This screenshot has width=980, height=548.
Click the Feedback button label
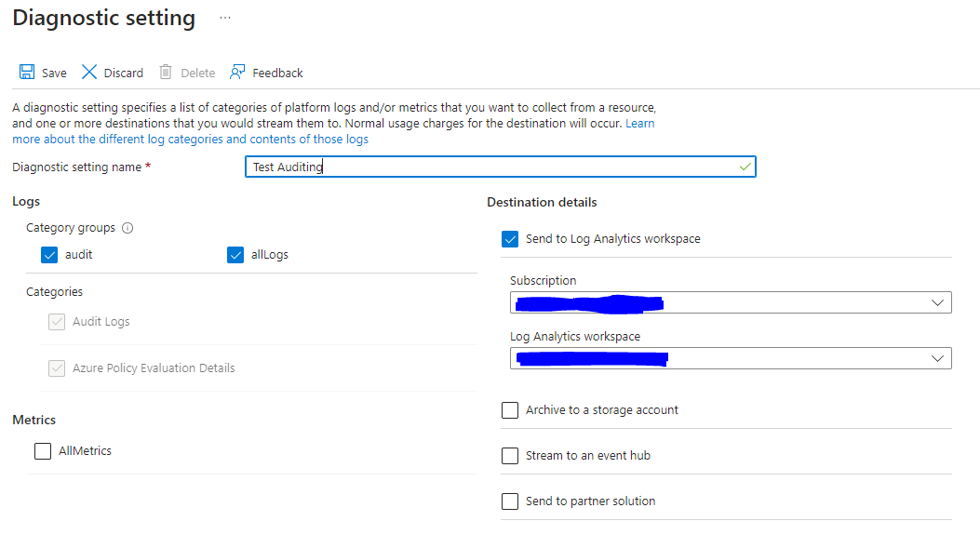click(x=277, y=74)
